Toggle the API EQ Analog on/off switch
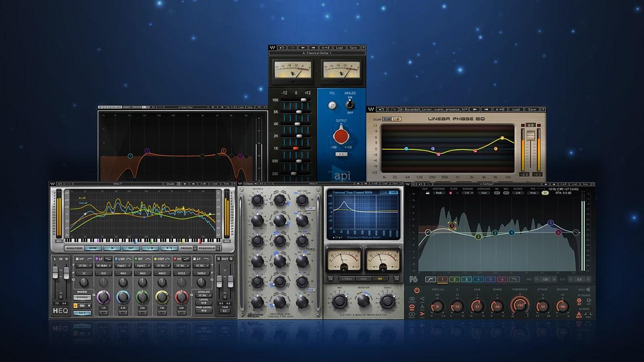Image resolution: width=644 pixels, height=362 pixels. coord(349,105)
